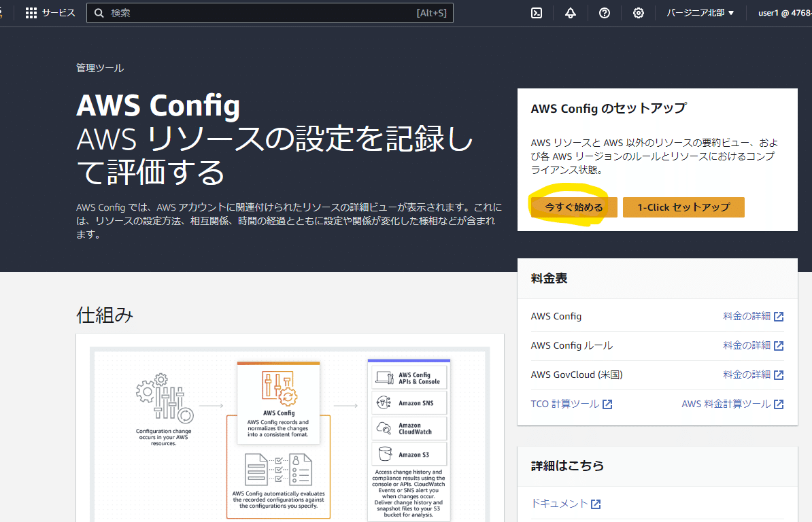Open the バージニア北部 region dropdown
Image resolution: width=812 pixels, height=522 pixels.
[x=700, y=13]
